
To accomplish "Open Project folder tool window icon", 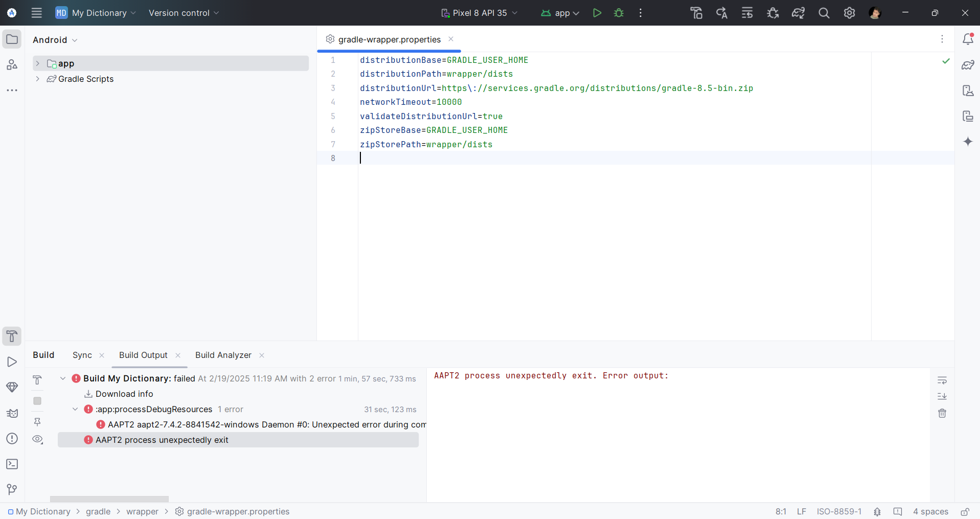I will click(x=12, y=39).
